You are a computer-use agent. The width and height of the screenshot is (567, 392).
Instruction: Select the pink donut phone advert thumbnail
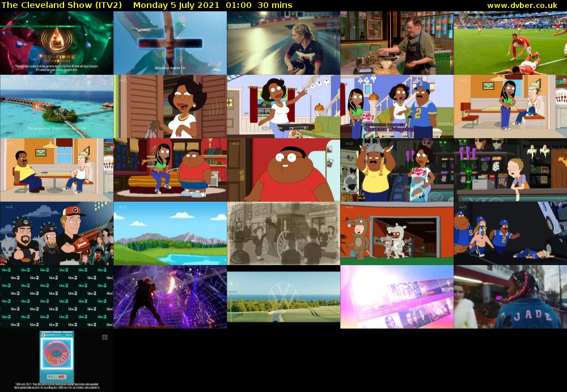[x=56, y=360]
